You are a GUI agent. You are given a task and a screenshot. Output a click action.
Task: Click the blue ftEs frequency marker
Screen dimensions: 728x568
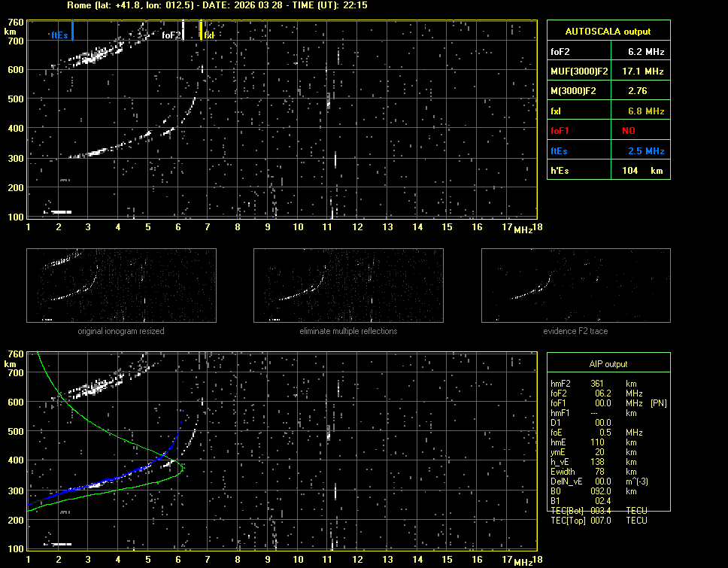[72, 32]
